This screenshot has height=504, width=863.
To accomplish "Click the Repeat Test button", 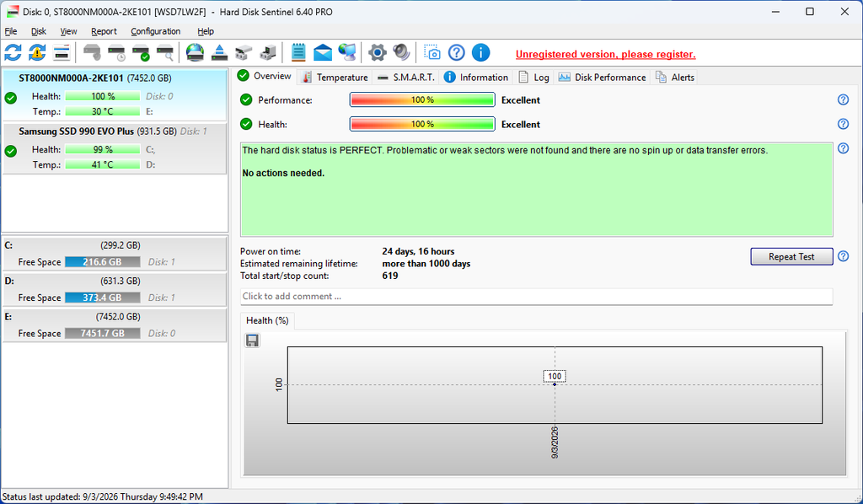I will (791, 256).
